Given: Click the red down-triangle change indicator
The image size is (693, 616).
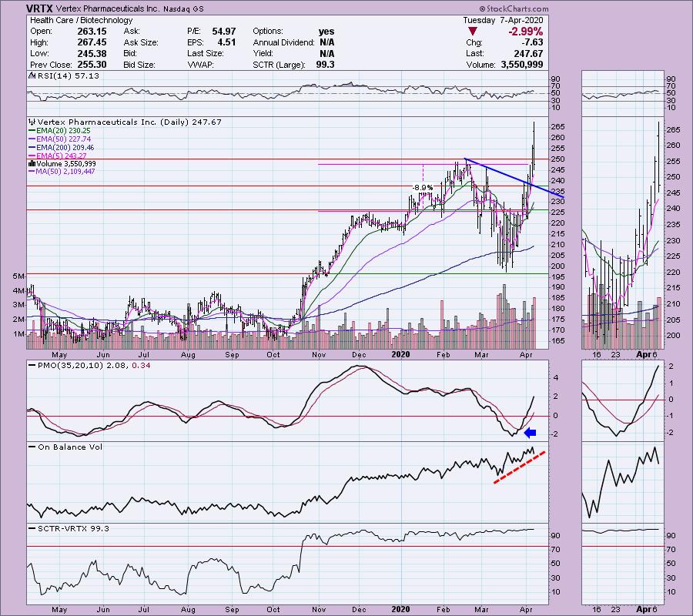Looking at the screenshot, I should 473,32.
